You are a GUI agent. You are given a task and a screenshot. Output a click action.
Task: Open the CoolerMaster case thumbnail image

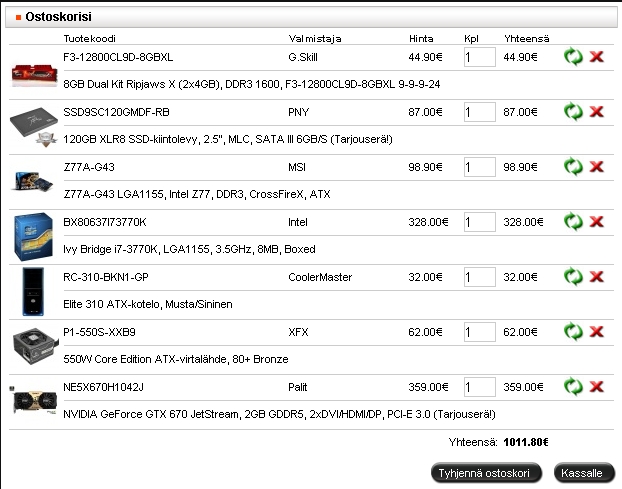click(x=26, y=290)
